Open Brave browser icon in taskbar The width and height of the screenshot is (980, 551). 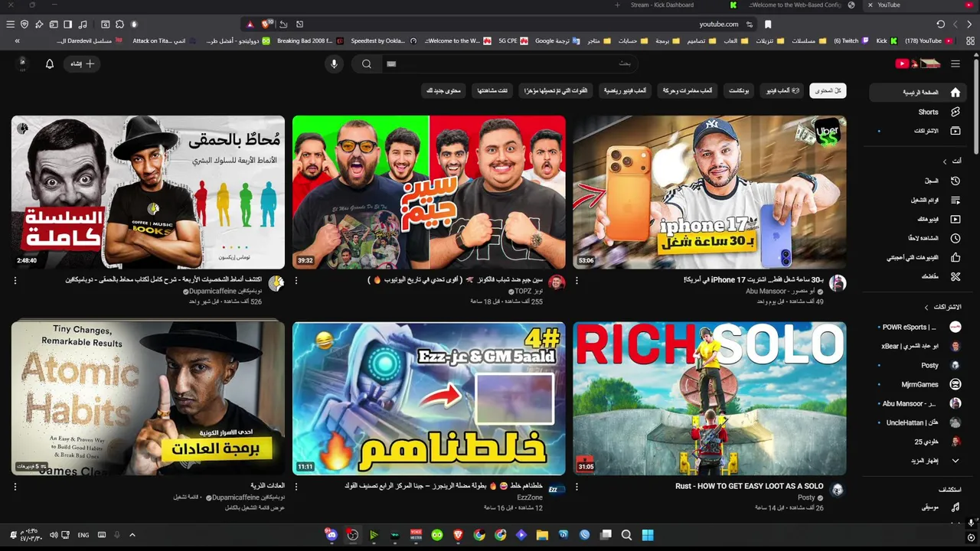458,535
